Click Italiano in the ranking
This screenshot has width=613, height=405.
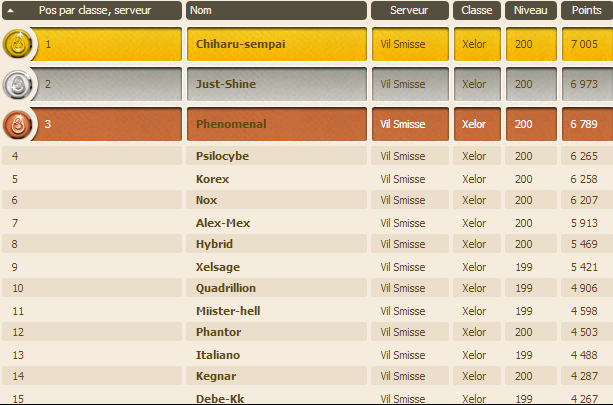point(218,355)
